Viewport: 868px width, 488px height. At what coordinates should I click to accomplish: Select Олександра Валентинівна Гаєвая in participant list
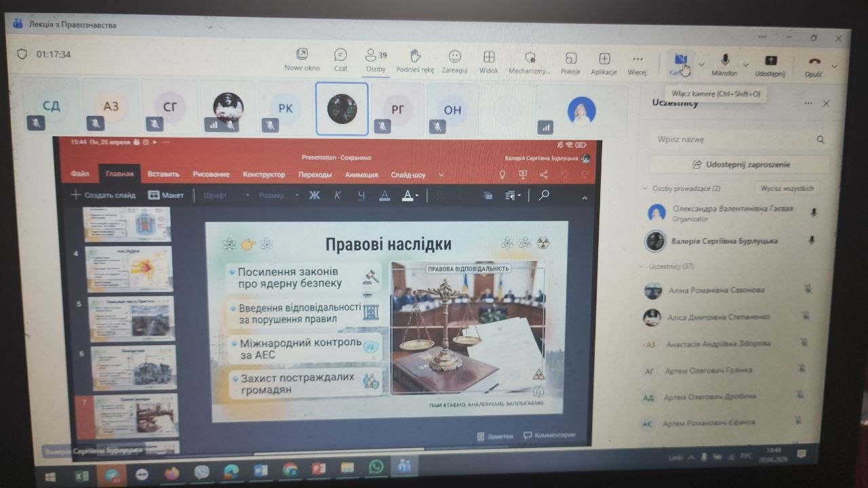(731, 213)
